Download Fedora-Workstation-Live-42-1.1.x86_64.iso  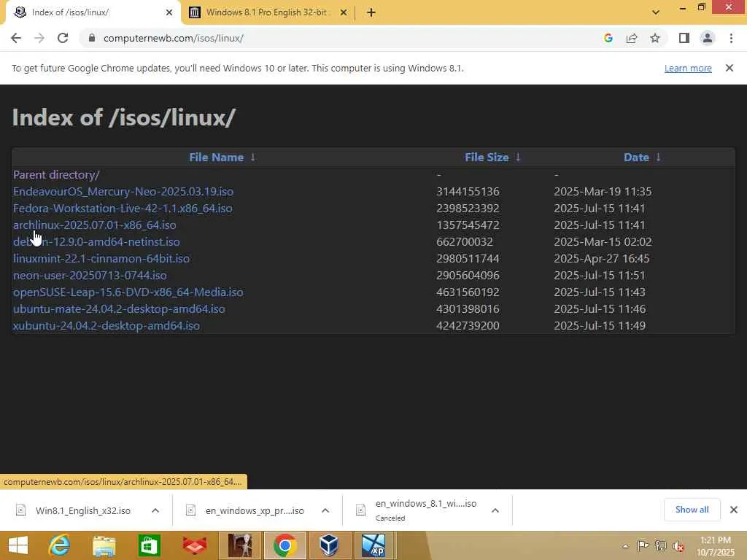pos(123,208)
